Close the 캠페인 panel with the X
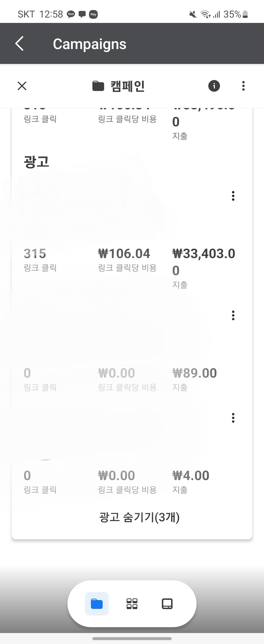The height and width of the screenshot is (644, 264). pyautogui.click(x=22, y=86)
